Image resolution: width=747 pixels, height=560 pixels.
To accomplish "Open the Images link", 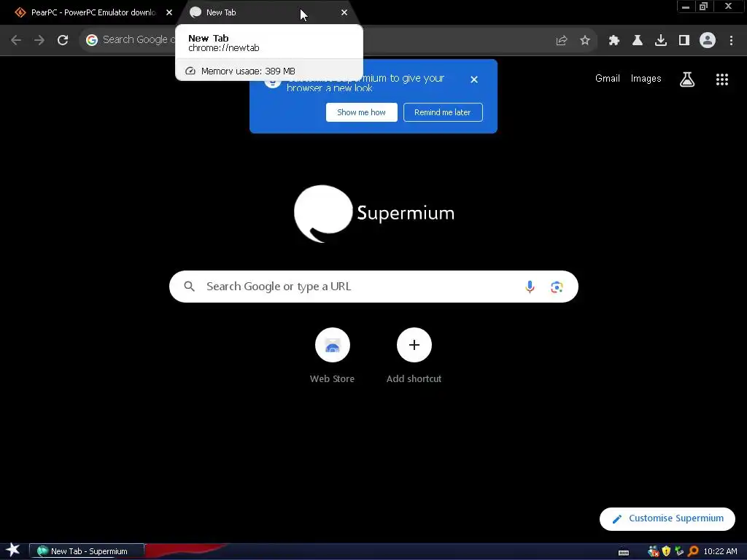I will (646, 79).
